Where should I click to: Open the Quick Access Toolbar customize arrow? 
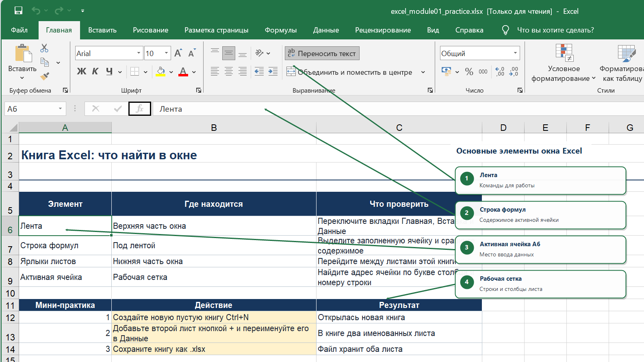(82, 11)
